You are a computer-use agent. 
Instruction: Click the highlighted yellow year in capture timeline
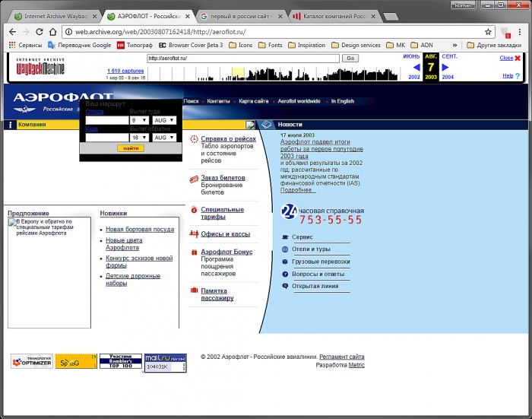(x=238, y=74)
